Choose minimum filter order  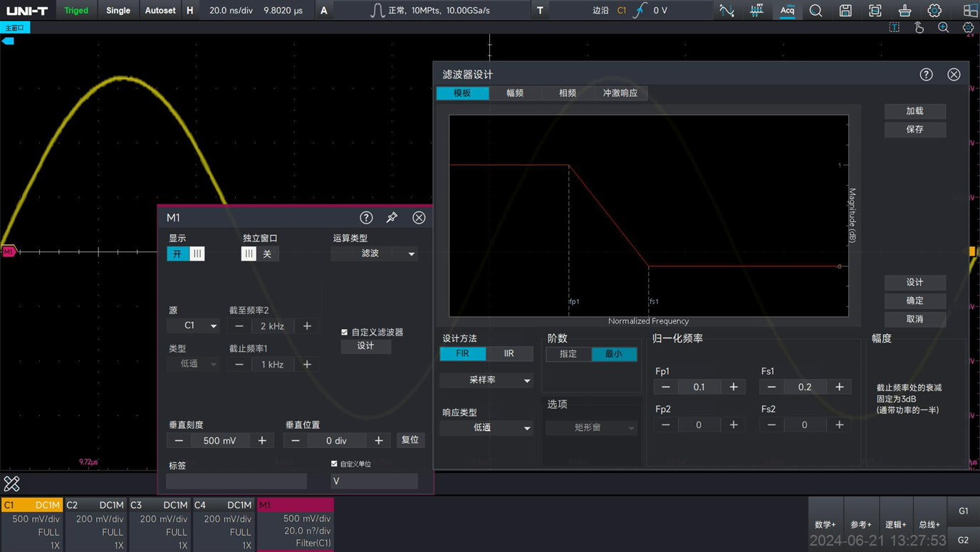pyautogui.click(x=614, y=354)
